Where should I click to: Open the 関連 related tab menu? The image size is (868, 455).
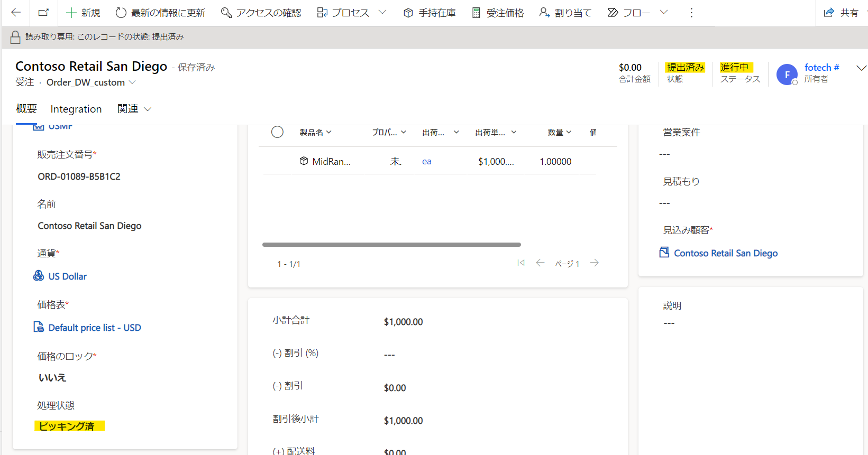click(134, 109)
